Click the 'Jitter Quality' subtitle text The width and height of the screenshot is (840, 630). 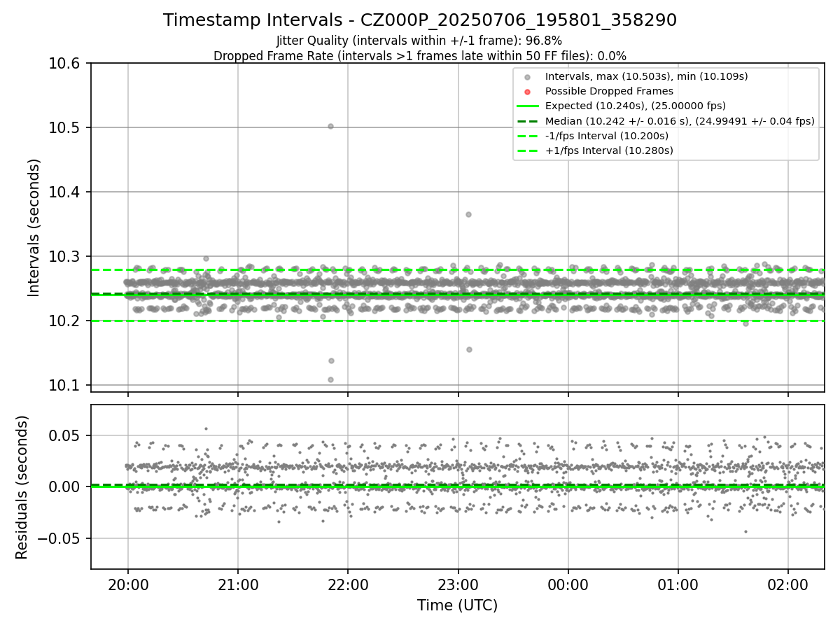point(420,41)
